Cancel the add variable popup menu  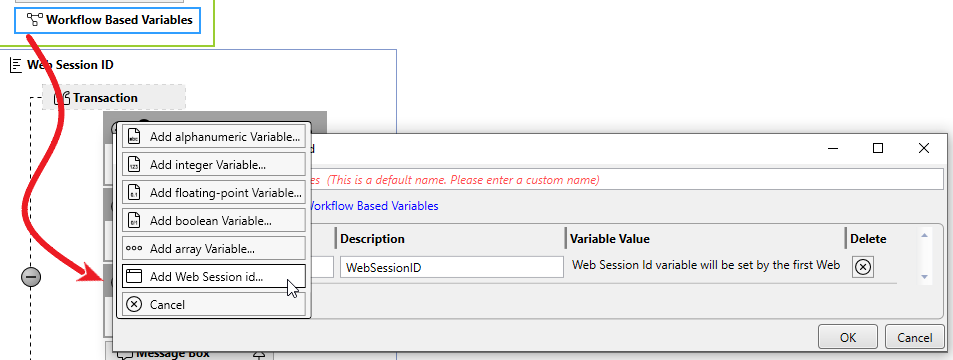pyautogui.click(x=214, y=304)
